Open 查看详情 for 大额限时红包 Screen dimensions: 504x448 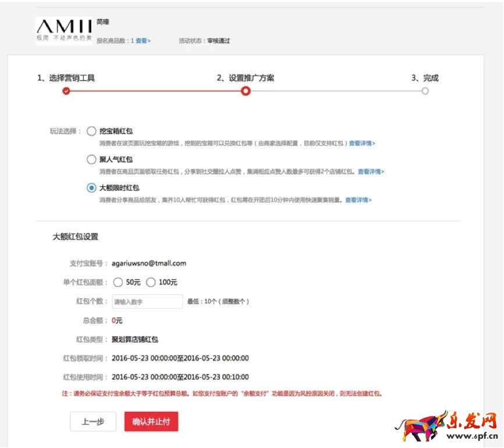[358, 200]
